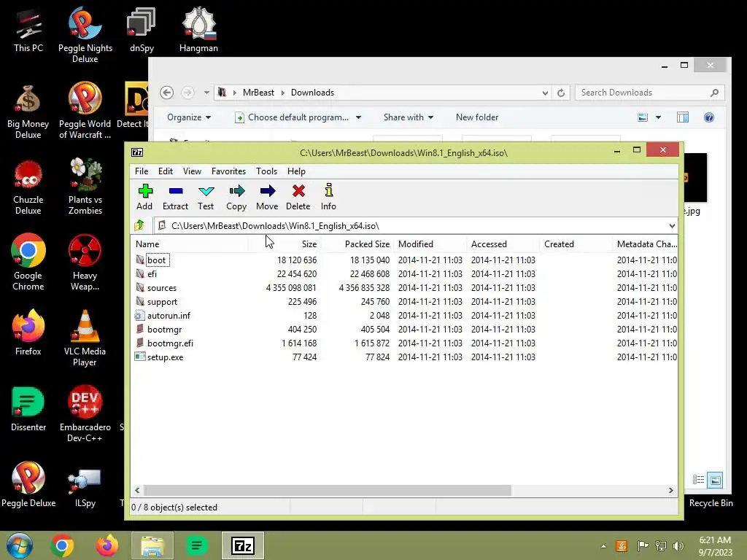The width and height of the screenshot is (747, 560).
Task: Open Firefox from taskbar
Action: pos(107,545)
